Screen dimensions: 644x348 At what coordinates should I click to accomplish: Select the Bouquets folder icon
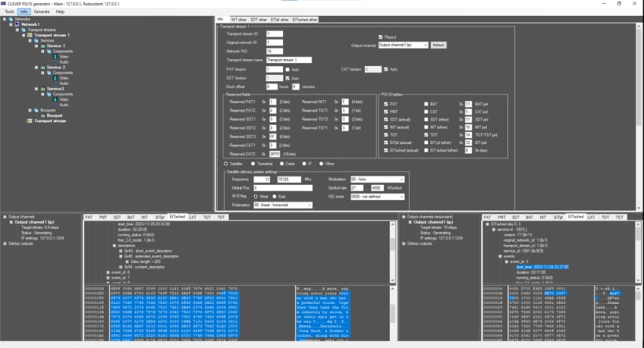coord(36,110)
